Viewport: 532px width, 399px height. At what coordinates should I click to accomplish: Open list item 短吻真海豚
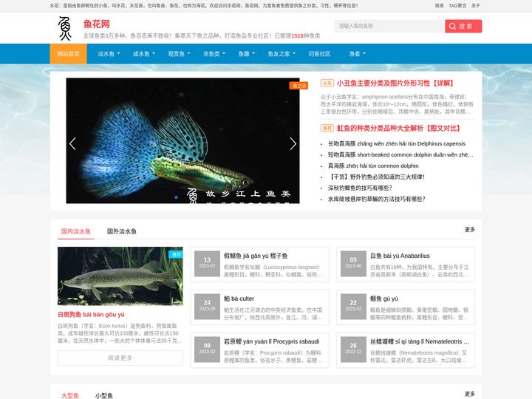[x=400, y=154]
